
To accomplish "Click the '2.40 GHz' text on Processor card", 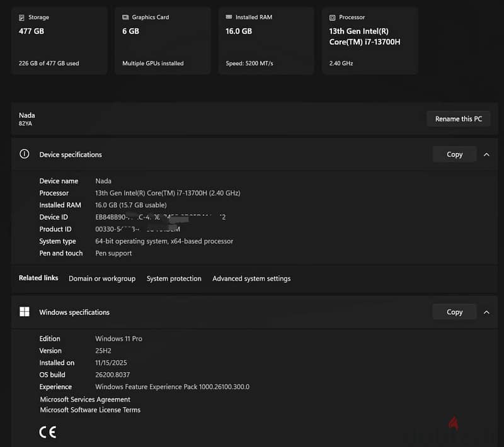I will (341, 63).
